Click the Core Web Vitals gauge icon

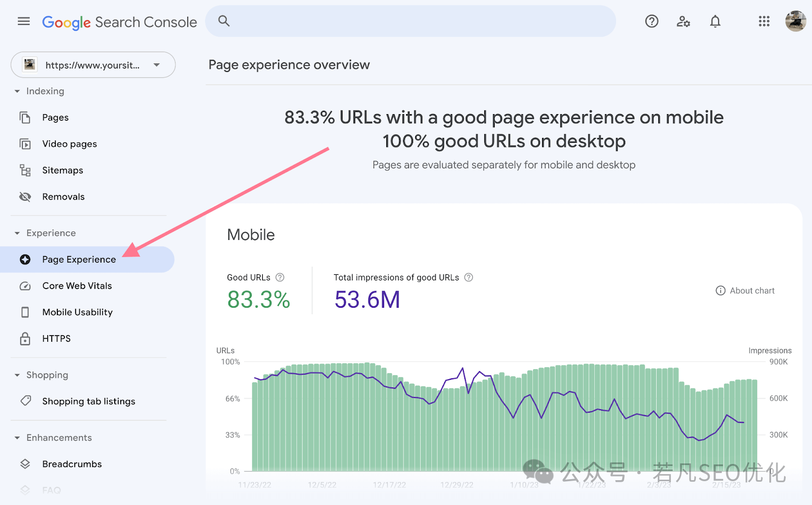[25, 286]
